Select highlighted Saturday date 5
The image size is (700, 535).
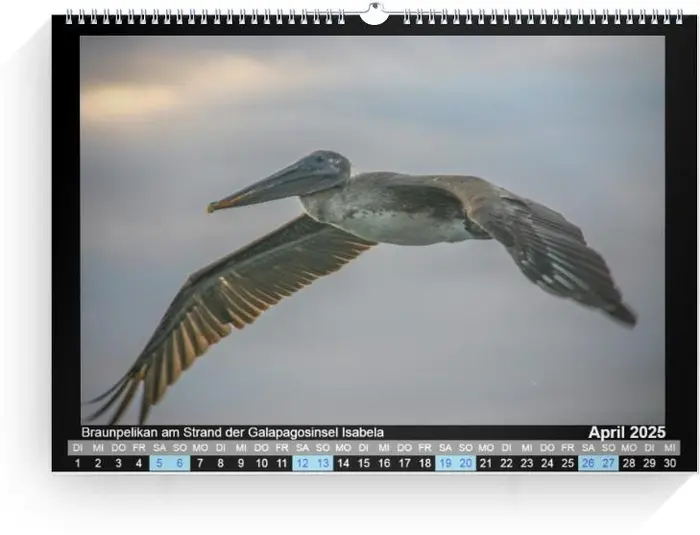(x=160, y=463)
